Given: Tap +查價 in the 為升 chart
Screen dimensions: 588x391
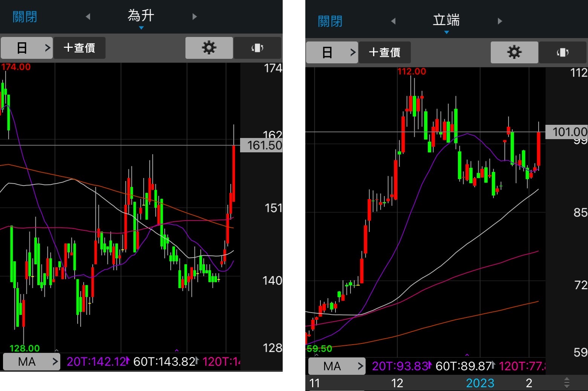Looking at the screenshot, I should (79, 48).
